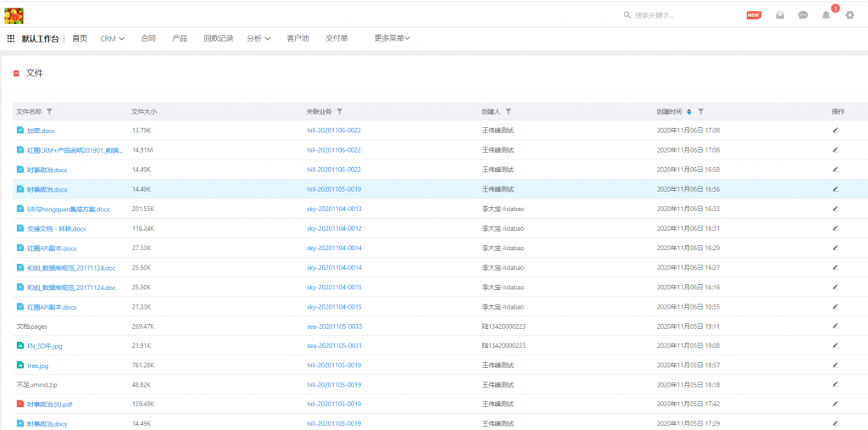Viewport: 868px width, 430px height.
Task: Open linked record sky-20201104-0013
Action: pos(334,209)
